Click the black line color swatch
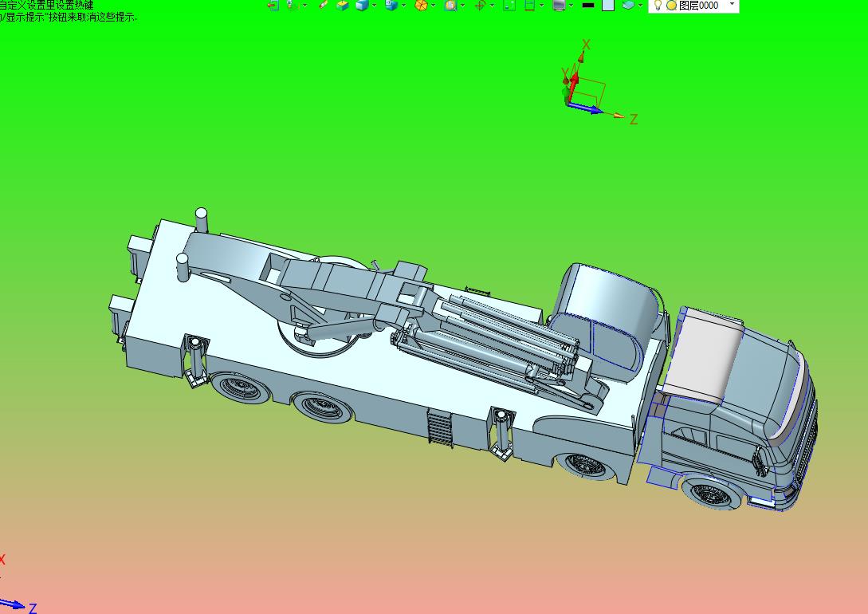The width and height of the screenshot is (868, 614). [588, 6]
